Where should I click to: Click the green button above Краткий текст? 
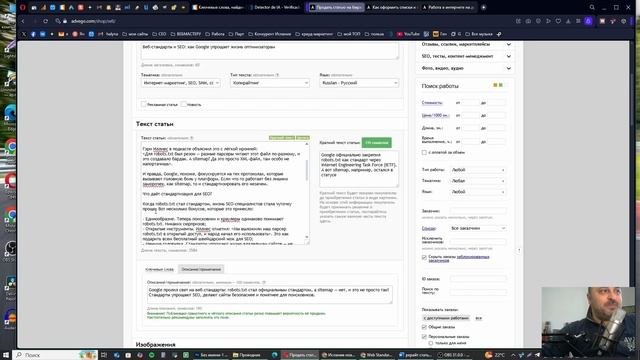tap(376, 143)
